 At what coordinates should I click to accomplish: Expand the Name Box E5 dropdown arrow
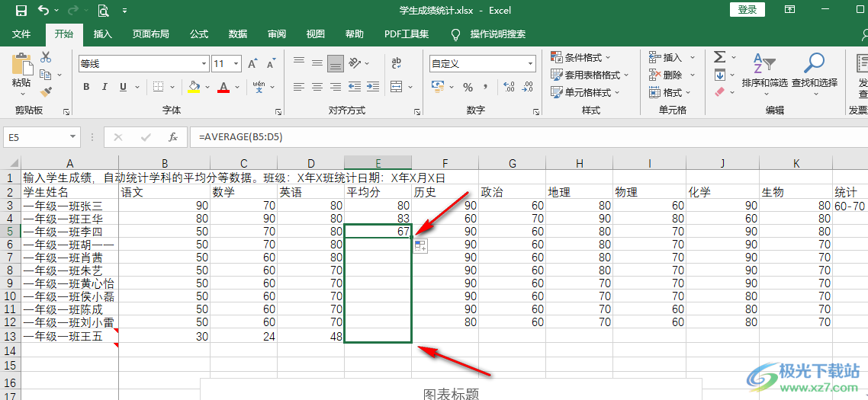(73, 137)
